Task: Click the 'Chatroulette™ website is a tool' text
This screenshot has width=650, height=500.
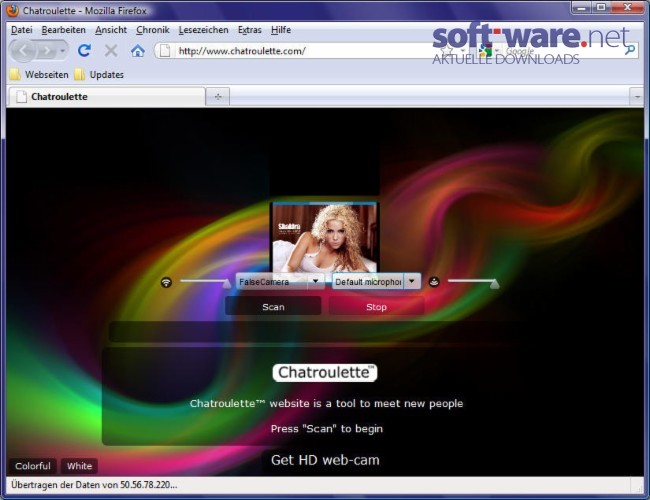Action: (x=326, y=403)
